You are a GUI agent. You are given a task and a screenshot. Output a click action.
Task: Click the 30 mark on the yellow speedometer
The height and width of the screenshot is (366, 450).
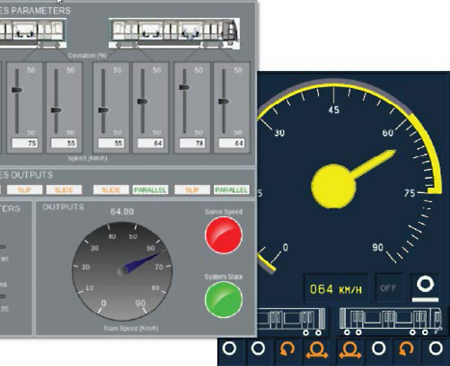[279, 133]
